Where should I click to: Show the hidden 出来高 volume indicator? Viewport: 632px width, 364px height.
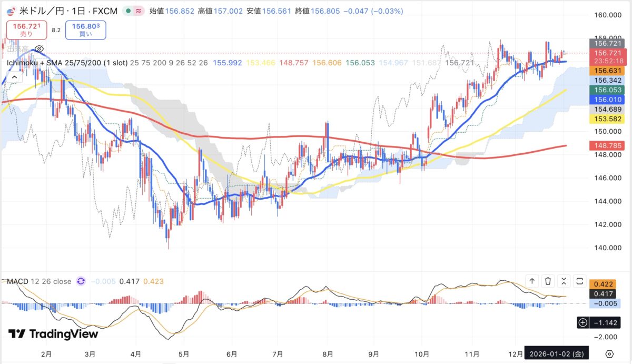click(38, 49)
